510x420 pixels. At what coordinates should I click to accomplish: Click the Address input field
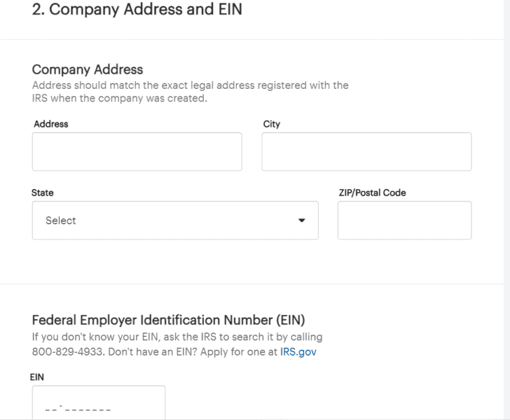coord(137,151)
